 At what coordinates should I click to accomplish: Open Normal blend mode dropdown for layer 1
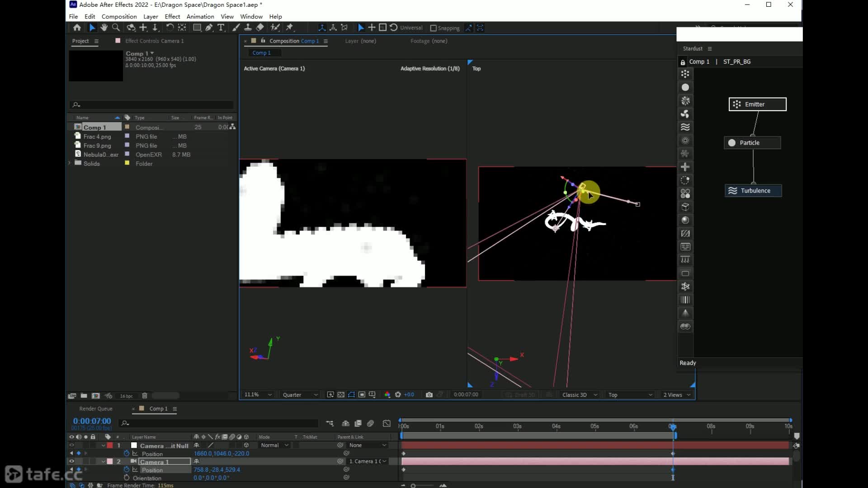pyautogui.click(x=274, y=446)
